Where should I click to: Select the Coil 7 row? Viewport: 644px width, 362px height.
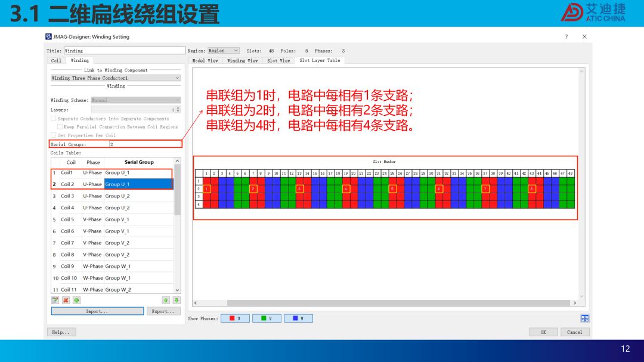coord(112,243)
